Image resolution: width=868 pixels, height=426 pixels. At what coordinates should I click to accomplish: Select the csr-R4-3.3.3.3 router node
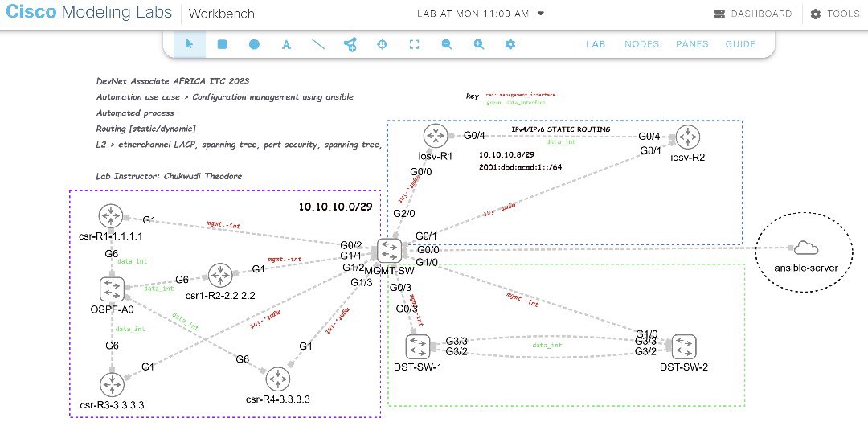[277, 379]
